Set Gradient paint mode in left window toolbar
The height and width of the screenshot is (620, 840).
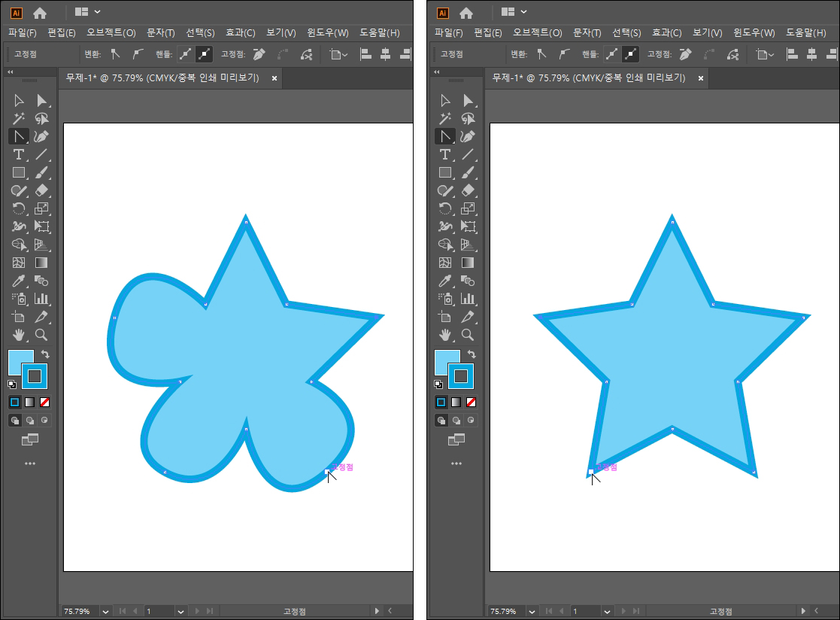(30, 402)
